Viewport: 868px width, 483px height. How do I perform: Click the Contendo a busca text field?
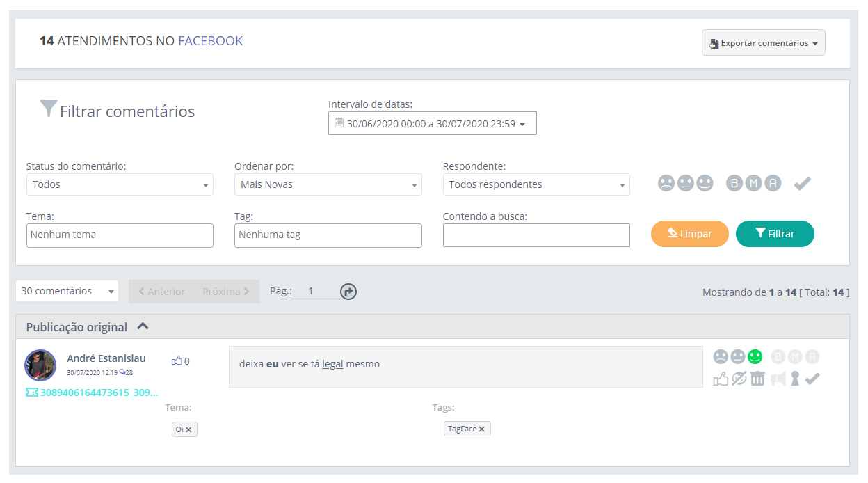click(x=536, y=235)
